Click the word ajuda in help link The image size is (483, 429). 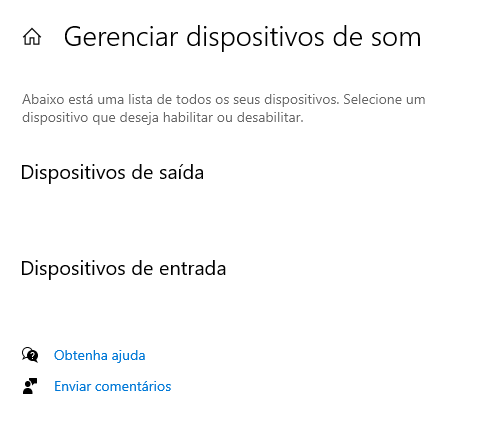[128, 356]
